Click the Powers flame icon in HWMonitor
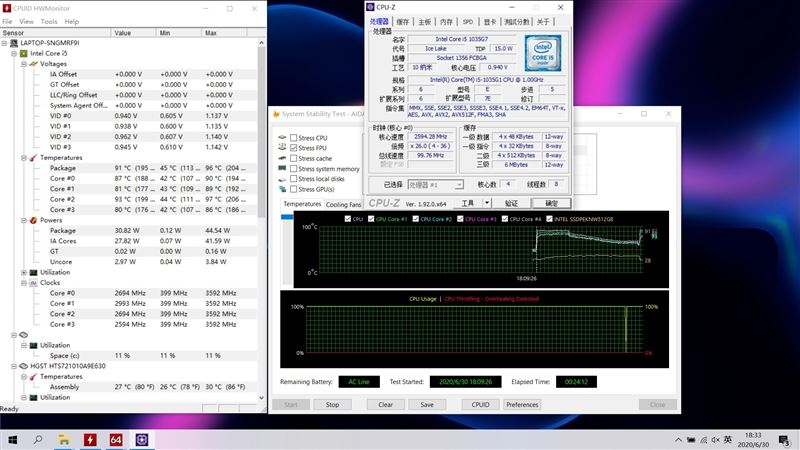The image size is (800, 450). 34,220
